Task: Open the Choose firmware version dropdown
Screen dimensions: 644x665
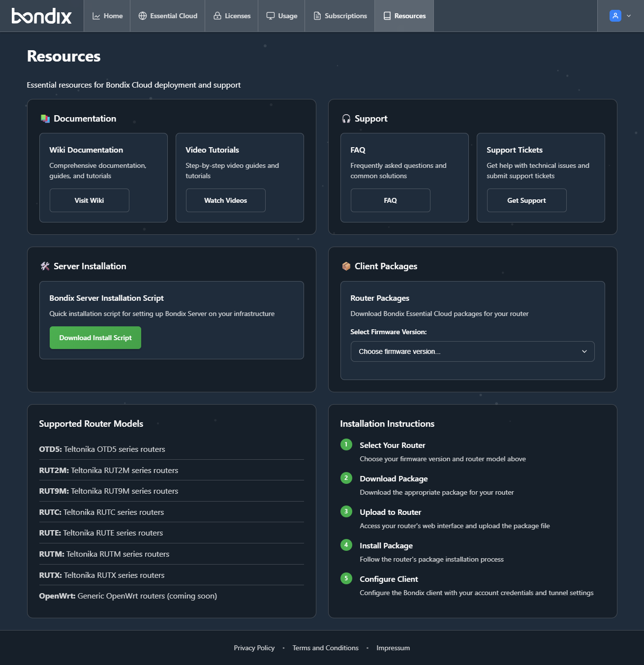Action: click(x=472, y=351)
